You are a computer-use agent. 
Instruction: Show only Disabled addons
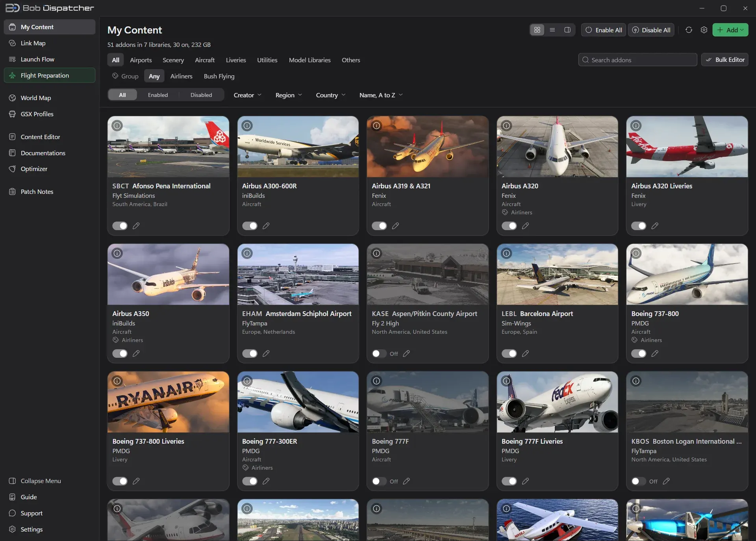tap(201, 95)
